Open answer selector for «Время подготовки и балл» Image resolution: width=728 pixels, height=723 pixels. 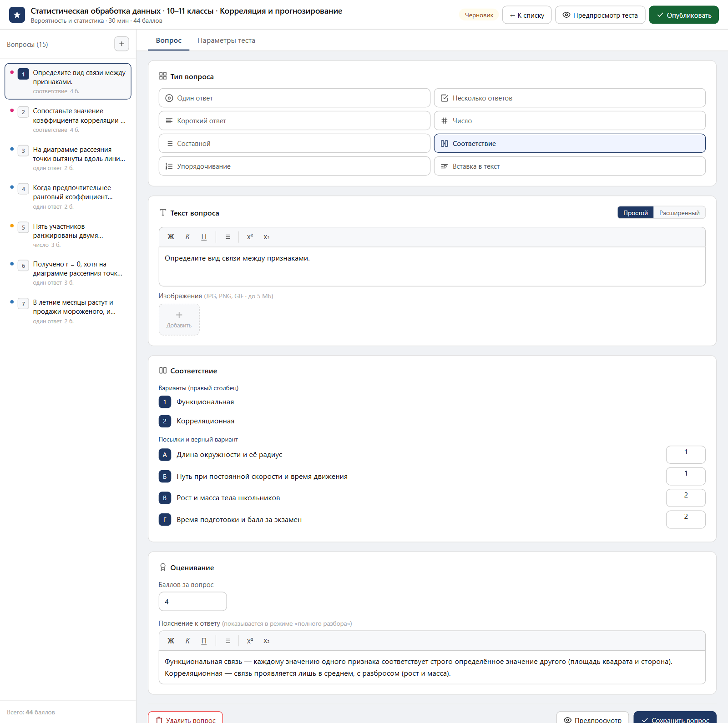point(686,519)
